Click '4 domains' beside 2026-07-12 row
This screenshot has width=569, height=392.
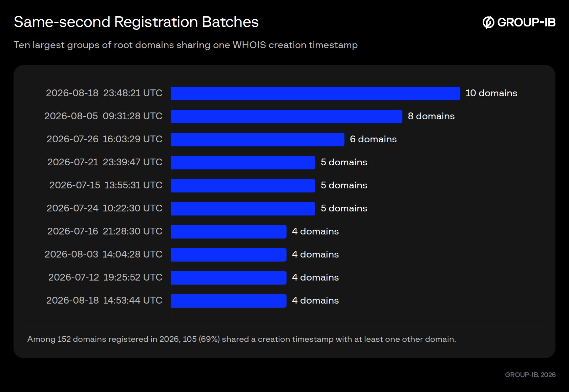pos(315,277)
